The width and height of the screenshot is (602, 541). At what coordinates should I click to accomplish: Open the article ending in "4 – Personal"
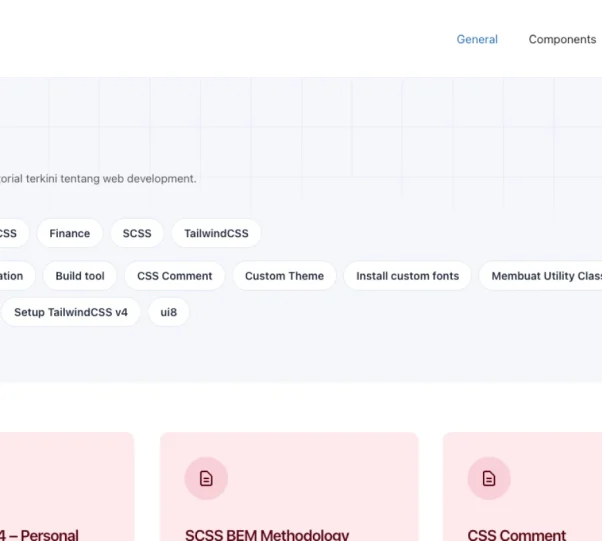tap(39, 535)
